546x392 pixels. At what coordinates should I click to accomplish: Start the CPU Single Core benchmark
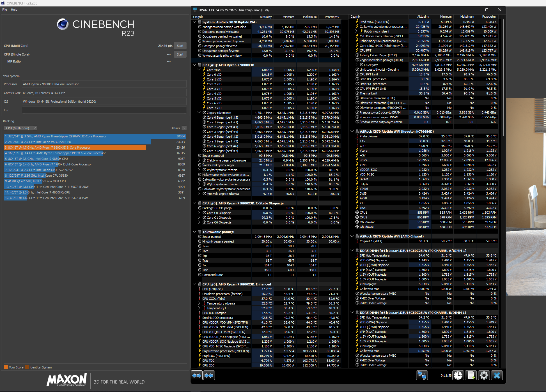pos(180,54)
